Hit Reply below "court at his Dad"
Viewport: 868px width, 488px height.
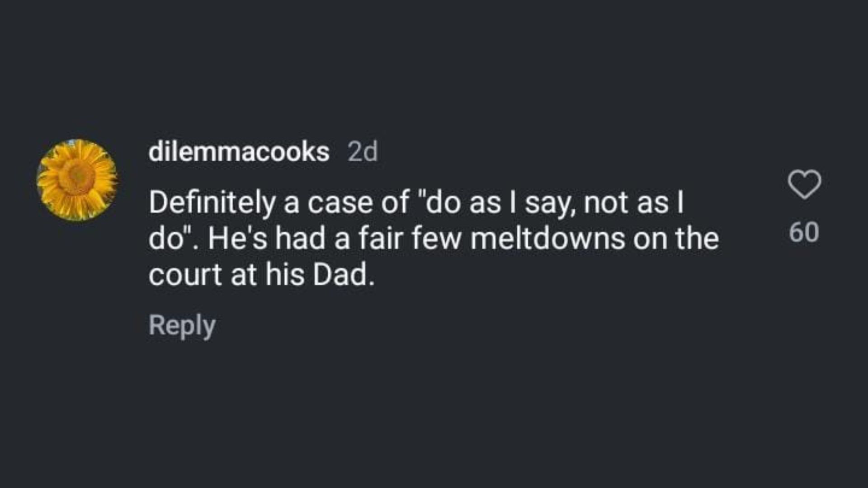[x=182, y=325]
